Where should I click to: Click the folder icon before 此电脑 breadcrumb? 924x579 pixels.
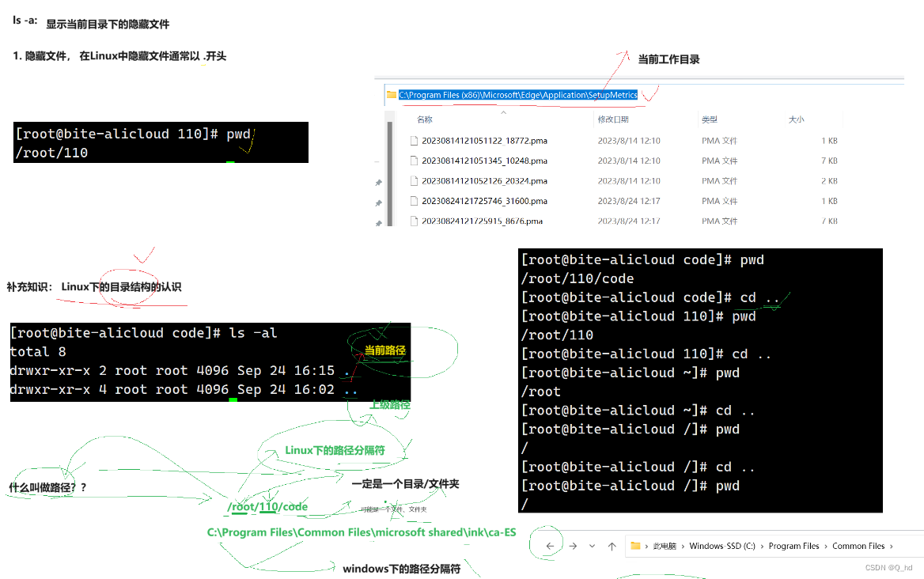(635, 546)
